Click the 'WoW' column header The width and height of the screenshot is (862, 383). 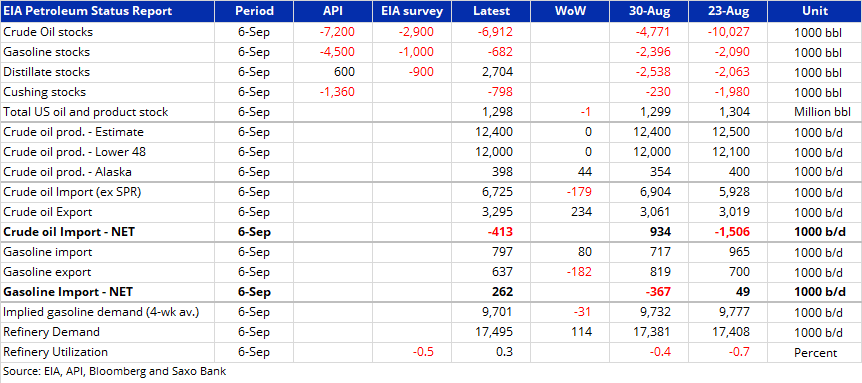click(x=571, y=11)
